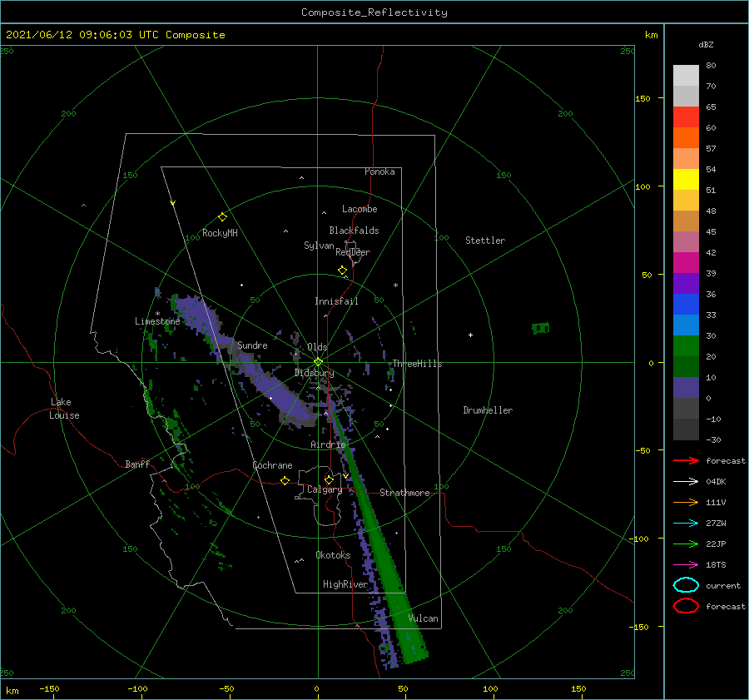Select the red 60 dBZ color swatch
The image size is (749, 700).
[686, 117]
